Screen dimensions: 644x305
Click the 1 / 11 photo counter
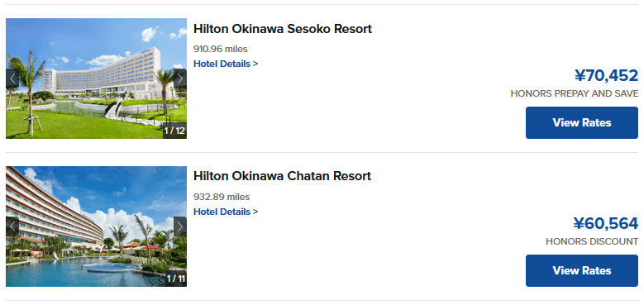click(175, 279)
